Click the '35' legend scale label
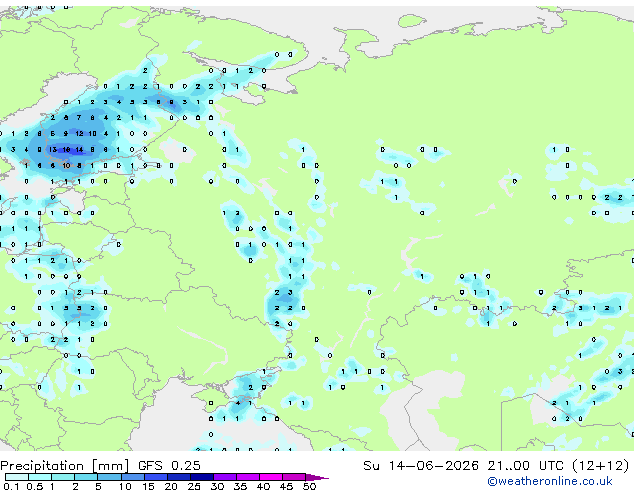634x490 pixels. 241,486
